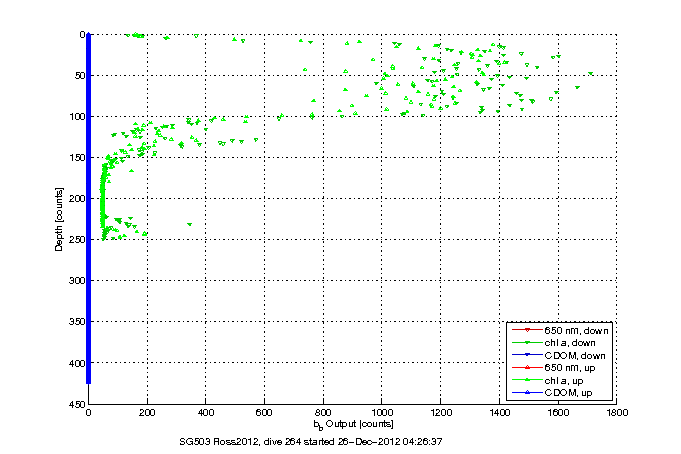Click the thick blue CDOM vertical profile line
The height and width of the screenshot is (454, 681).
click(88, 209)
